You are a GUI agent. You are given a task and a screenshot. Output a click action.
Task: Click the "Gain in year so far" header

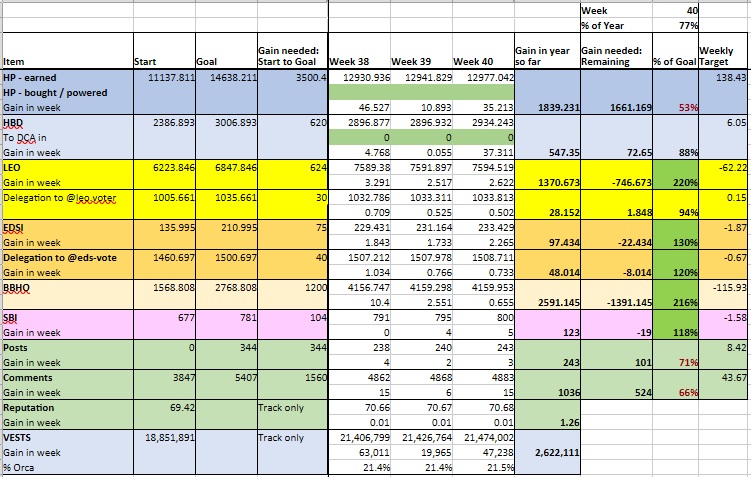pyautogui.click(x=543, y=54)
